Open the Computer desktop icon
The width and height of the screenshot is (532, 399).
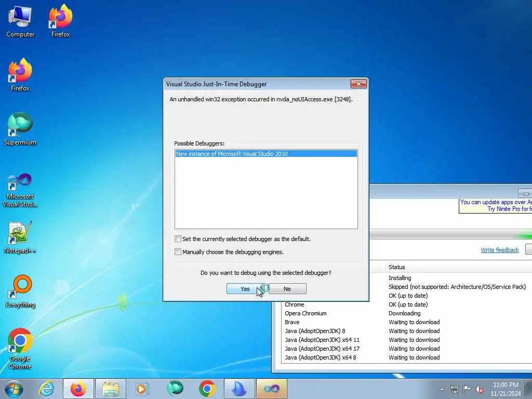tap(20, 21)
